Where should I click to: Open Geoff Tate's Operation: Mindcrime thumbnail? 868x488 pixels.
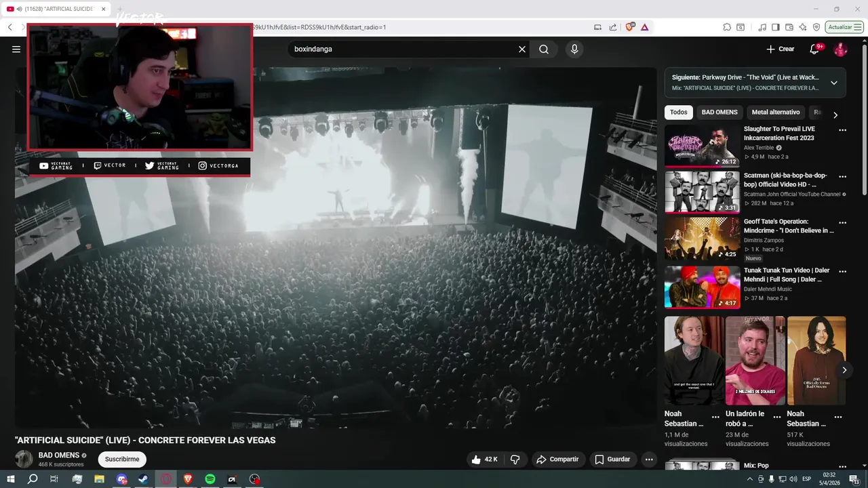(702, 239)
